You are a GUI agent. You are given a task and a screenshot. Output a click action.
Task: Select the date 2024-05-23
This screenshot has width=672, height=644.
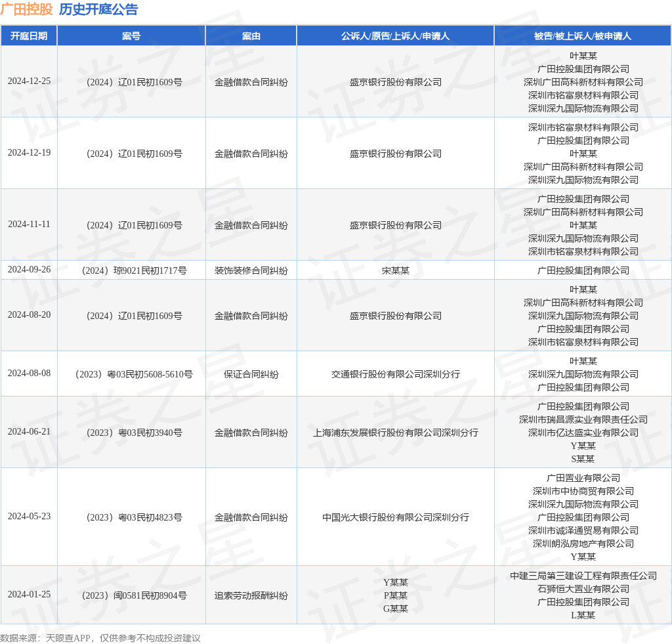point(29,516)
